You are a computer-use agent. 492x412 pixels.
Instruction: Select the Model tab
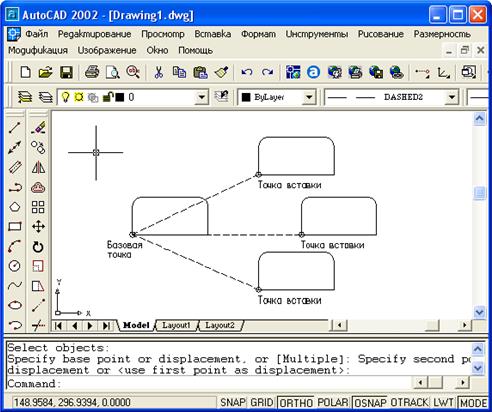tap(136, 325)
